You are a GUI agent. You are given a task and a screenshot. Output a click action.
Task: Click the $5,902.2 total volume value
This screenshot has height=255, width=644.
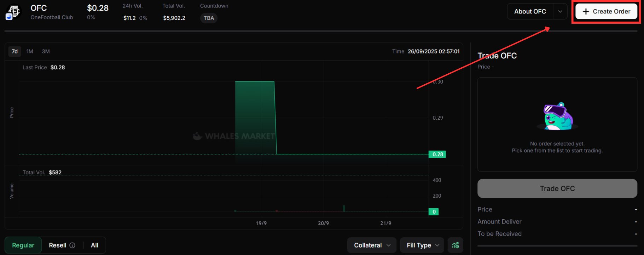(174, 18)
